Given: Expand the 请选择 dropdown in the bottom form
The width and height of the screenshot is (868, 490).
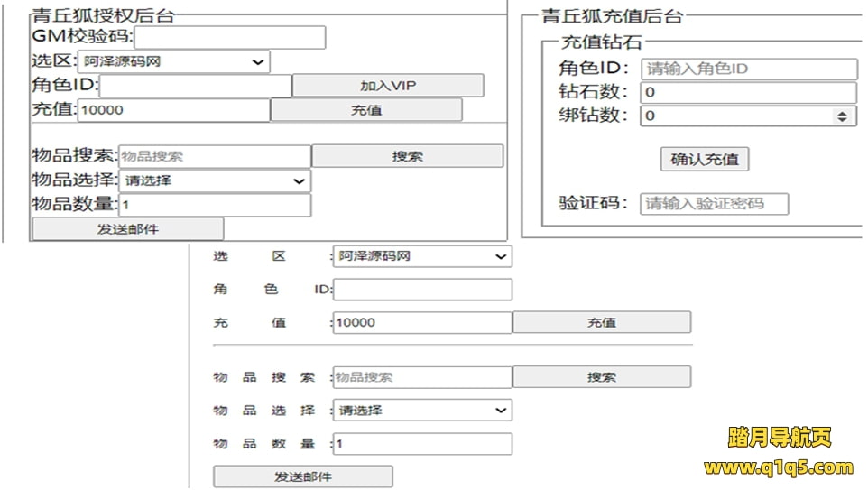Looking at the screenshot, I should (421, 411).
